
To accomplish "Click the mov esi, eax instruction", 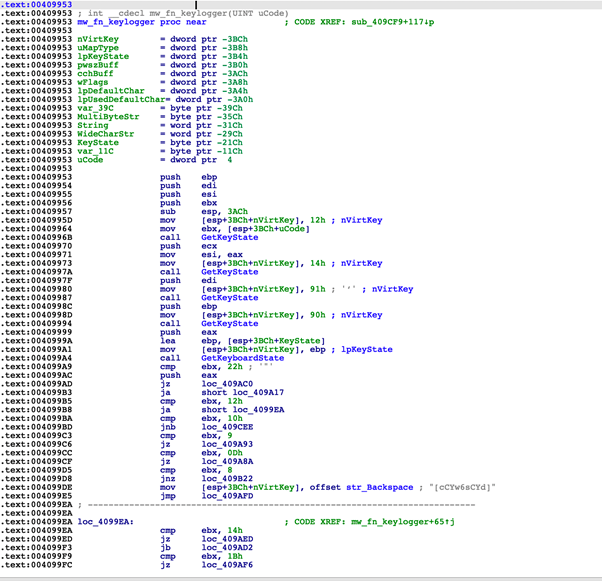I will [201, 255].
